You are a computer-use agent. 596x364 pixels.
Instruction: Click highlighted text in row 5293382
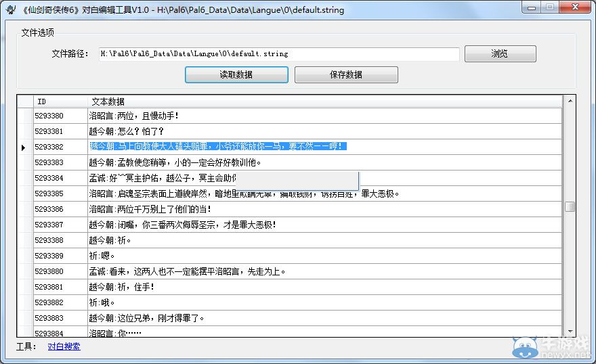tap(218, 146)
